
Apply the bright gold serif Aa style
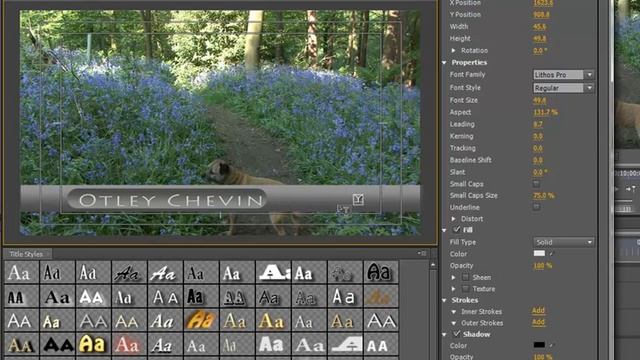(273, 320)
